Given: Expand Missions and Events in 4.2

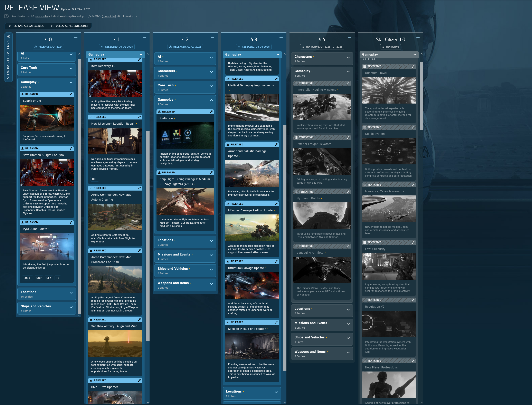Looking at the screenshot, I should [211, 255].
